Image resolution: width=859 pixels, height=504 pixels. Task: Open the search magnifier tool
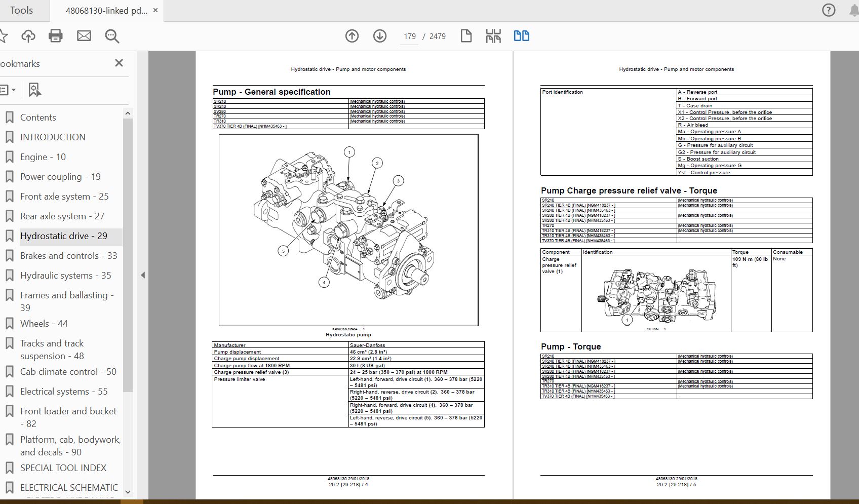point(112,36)
